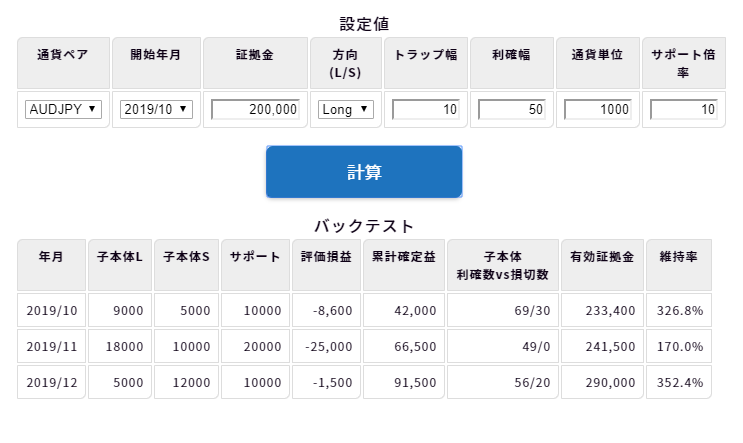Click the トラップ幅 input field

426,109
